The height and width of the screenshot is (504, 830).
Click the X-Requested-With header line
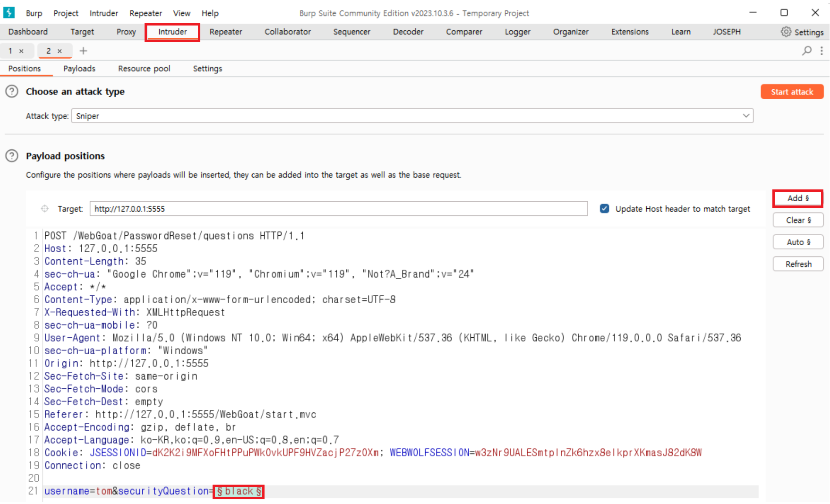pyautogui.click(x=135, y=312)
